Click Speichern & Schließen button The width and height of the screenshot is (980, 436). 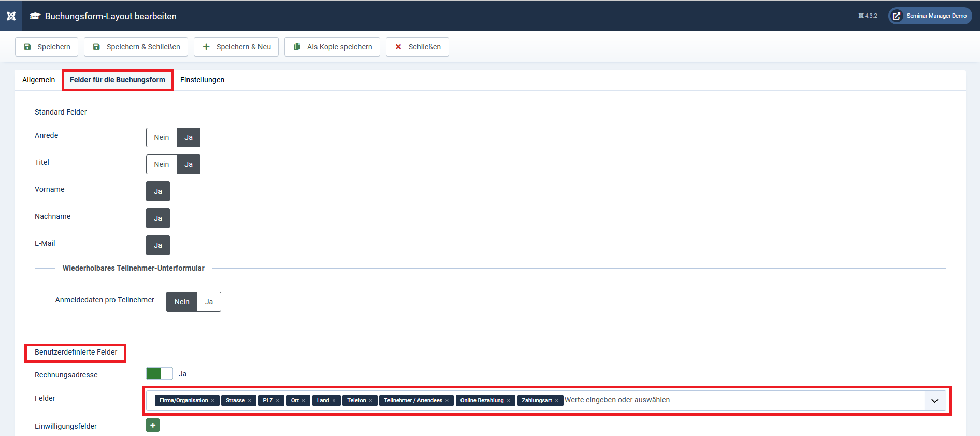tap(136, 47)
